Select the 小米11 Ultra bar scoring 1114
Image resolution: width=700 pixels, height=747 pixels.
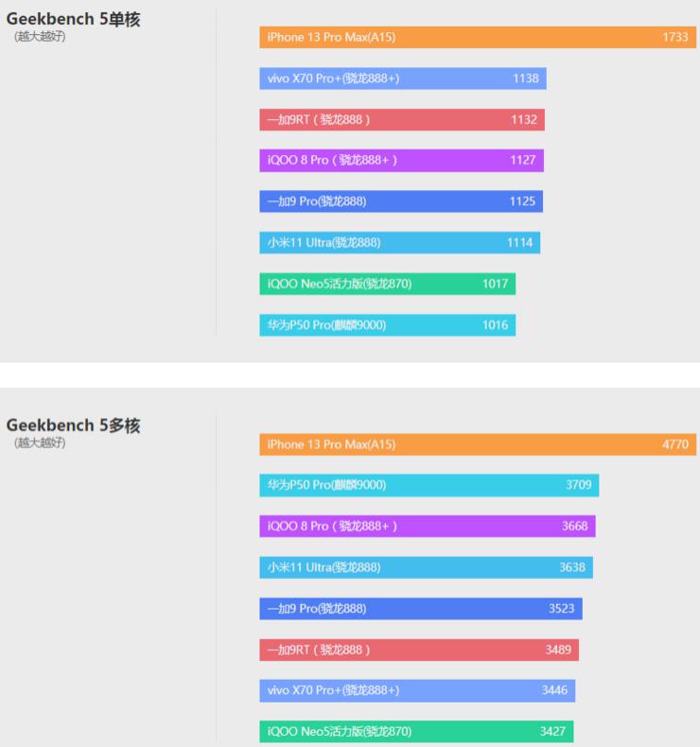pos(400,243)
